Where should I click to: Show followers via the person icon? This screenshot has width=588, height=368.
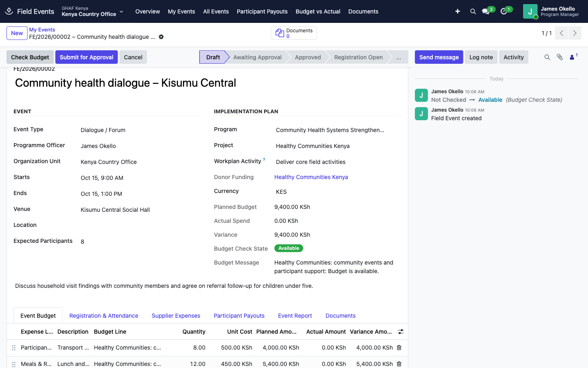573,57
